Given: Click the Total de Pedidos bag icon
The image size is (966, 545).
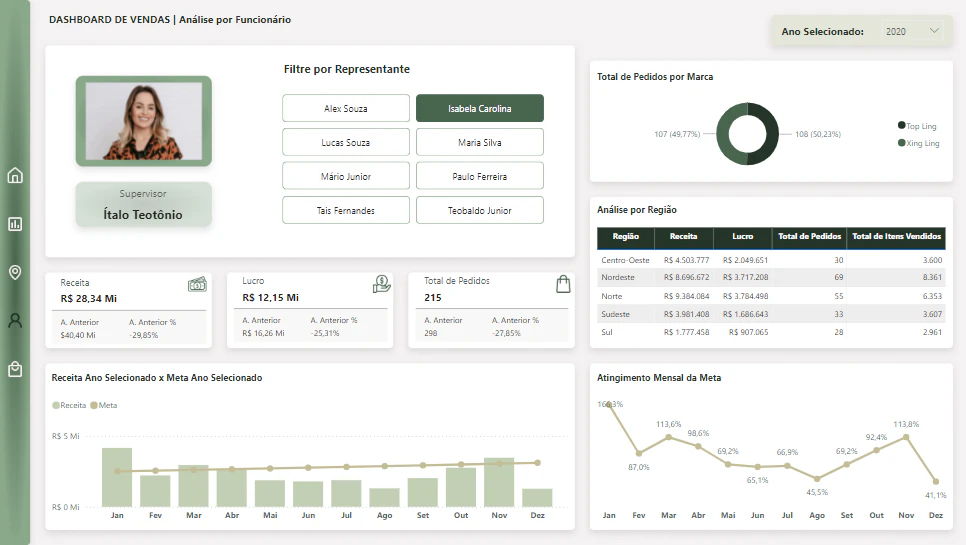Looking at the screenshot, I should point(563,284).
